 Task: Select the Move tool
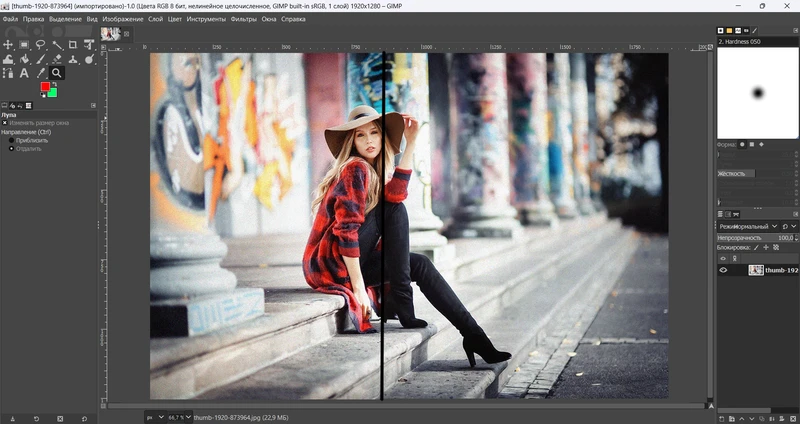pos(8,45)
